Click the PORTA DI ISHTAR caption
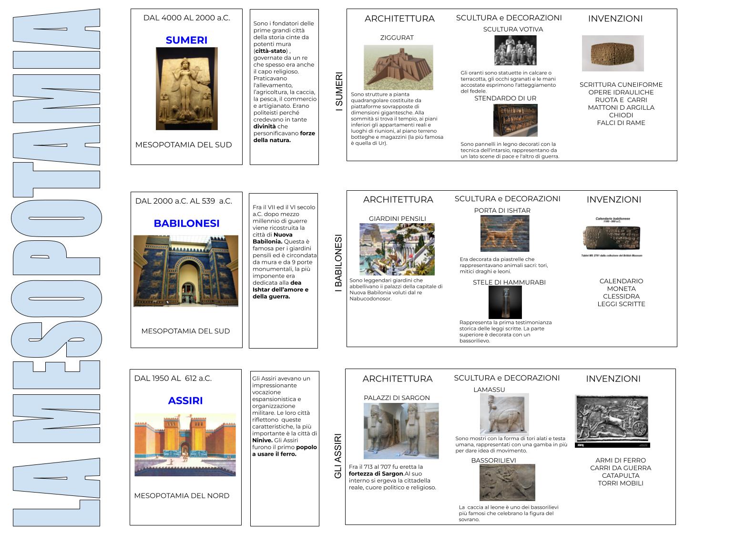 click(x=502, y=210)
